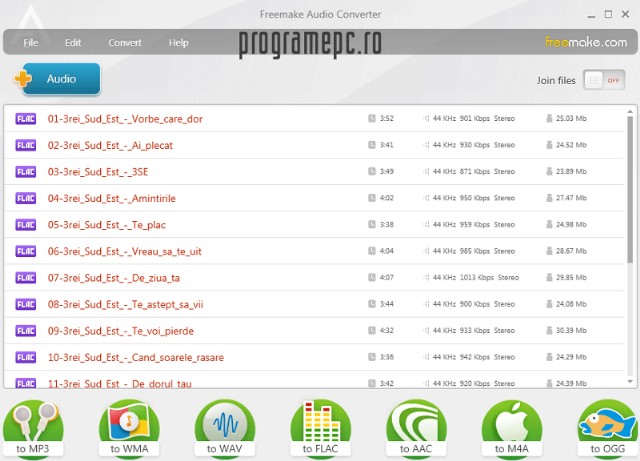Select track 03-3rei_Sud_Est_-_3SE
Screen dimensions: 640x461
point(98,172)
